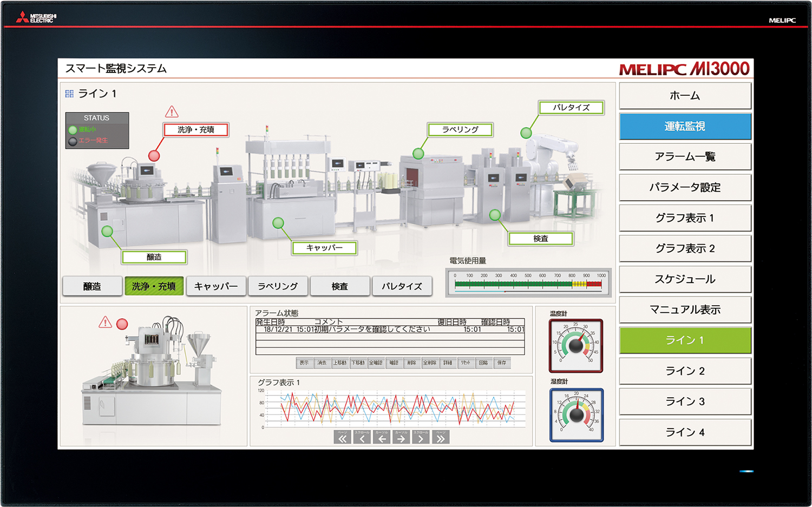Click the 下移動 alarm button

click(x=358, y=363)
